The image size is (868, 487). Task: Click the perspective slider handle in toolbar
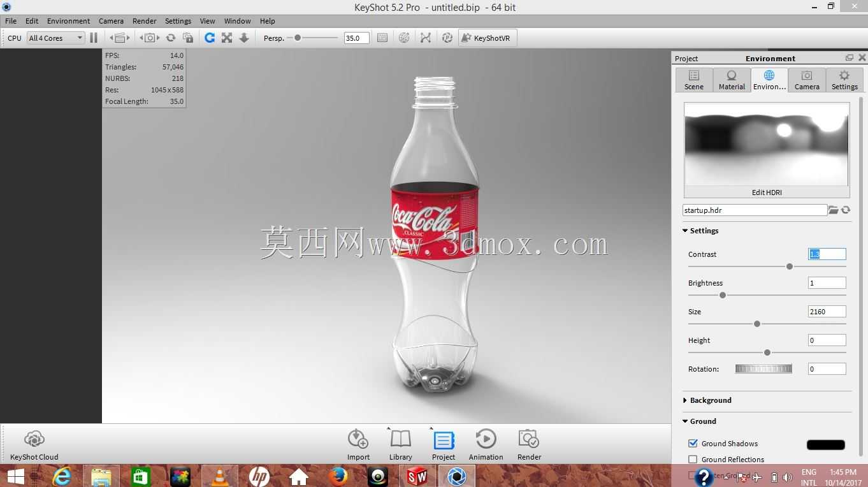point(298,38)
